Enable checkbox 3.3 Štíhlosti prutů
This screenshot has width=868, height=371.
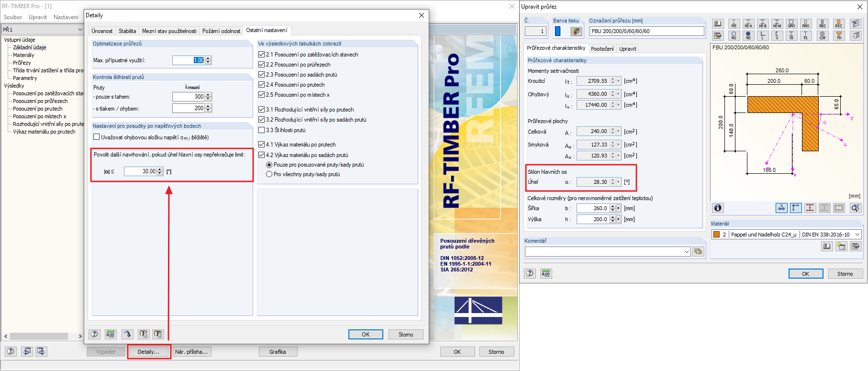(x=261, y=130)
